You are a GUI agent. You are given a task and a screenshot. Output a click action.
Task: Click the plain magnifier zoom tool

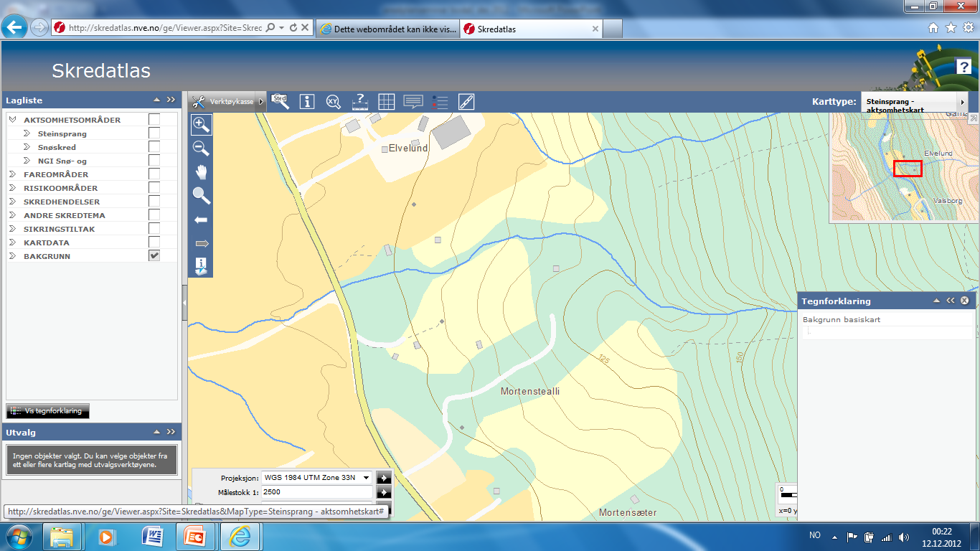pos(202,196)
